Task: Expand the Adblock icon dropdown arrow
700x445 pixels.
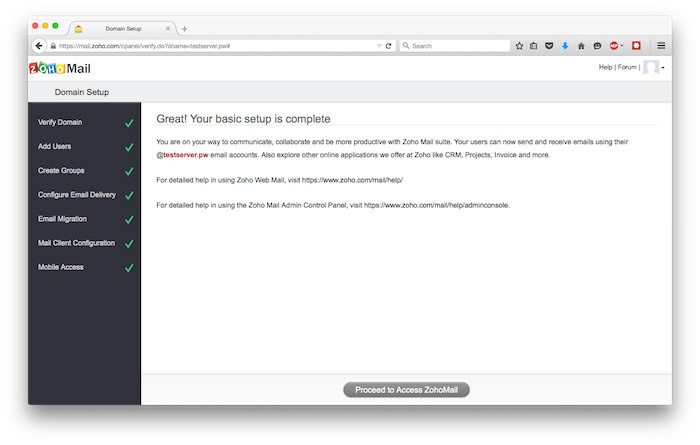Action: 621,46
